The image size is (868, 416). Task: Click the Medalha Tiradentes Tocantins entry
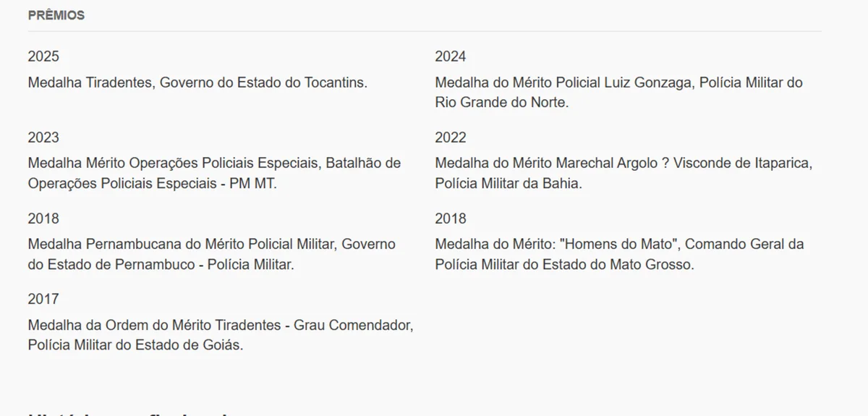[x=197, y=82]
